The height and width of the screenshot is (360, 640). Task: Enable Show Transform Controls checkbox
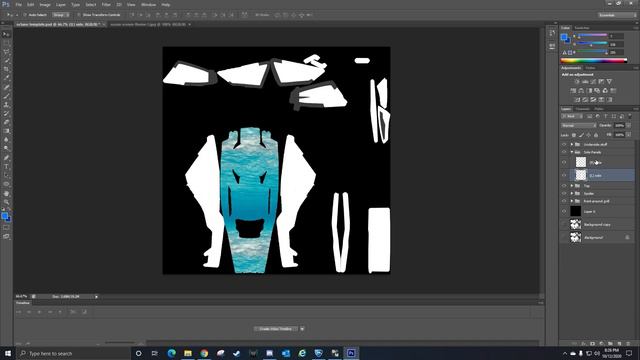(79, 15)
